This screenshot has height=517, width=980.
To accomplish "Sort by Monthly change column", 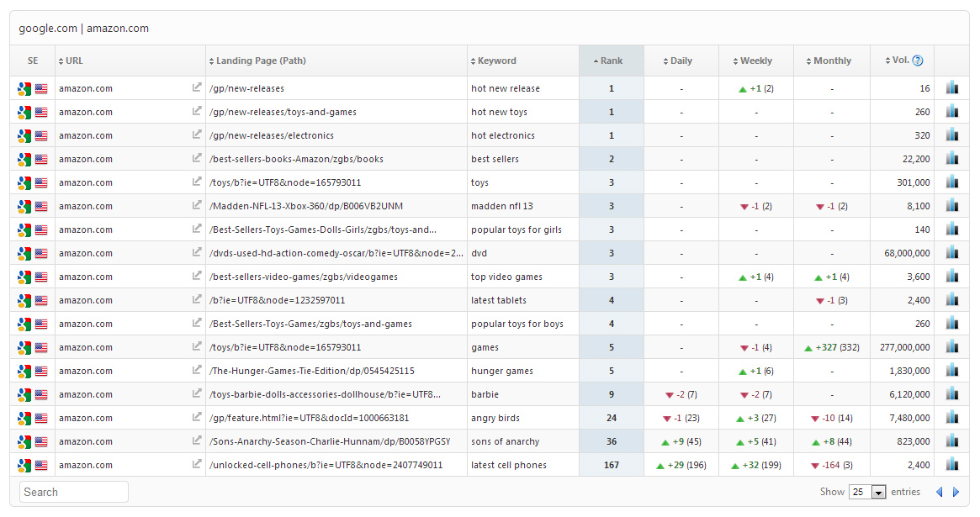I will (832, 61).
